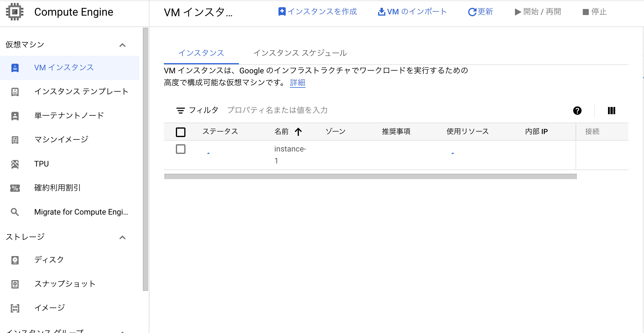Click the sidebar vertical scrollbar
Viewport: 644px width, 333px height.
(x=146, y=159)
